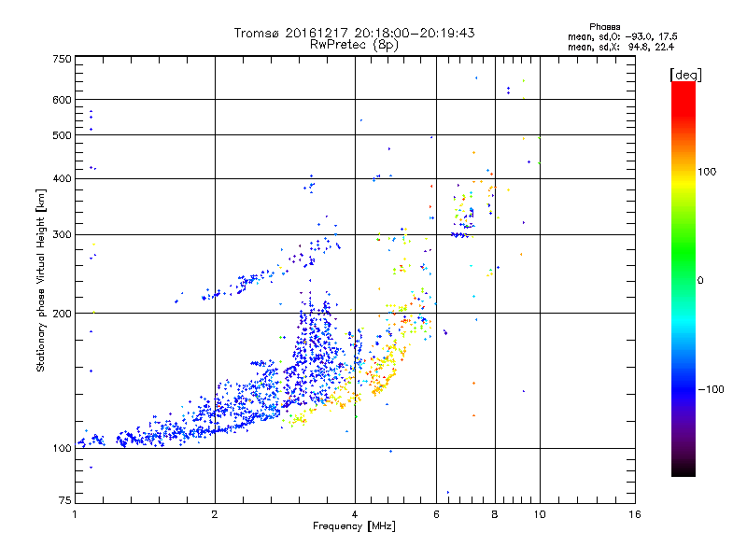Click the yellow band near colorbar label 100

coord(684,183)
